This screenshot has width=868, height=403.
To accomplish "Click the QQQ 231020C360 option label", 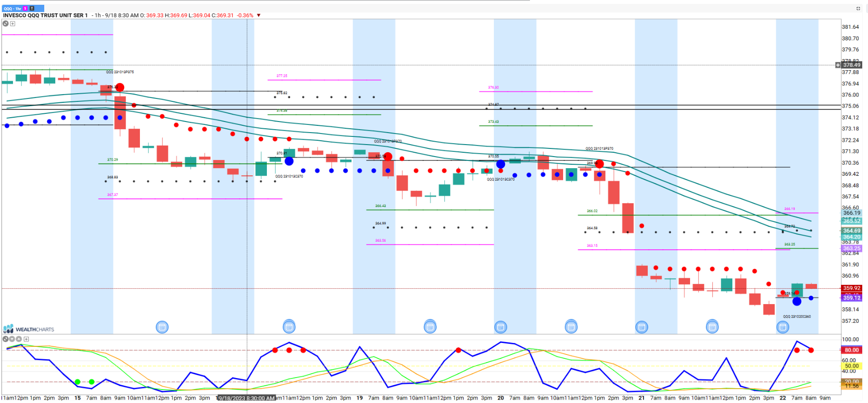I will pos(797,317).
